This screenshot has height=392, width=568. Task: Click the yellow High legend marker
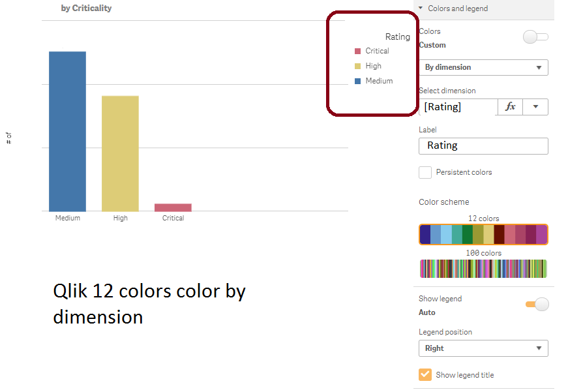[x=358, y=65]
